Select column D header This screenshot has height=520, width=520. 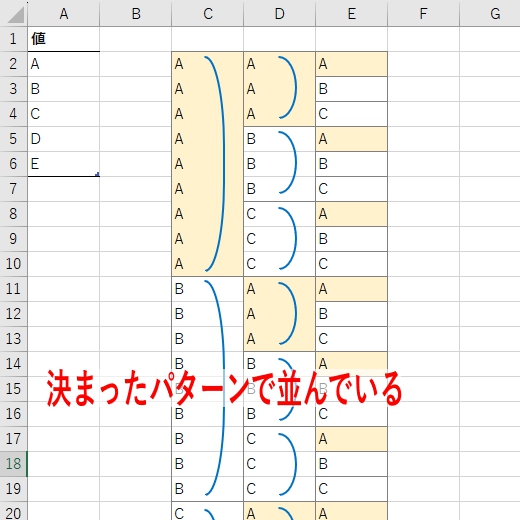coord(280,13)
